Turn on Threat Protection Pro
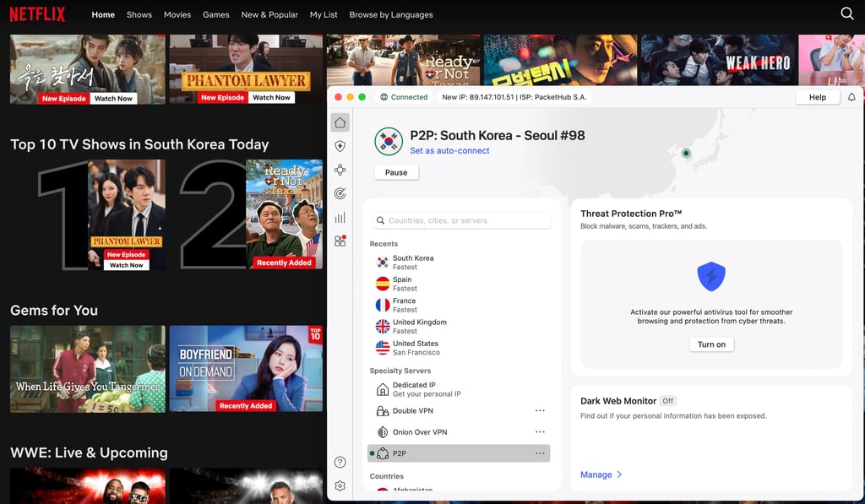865x504 pixels. (711, 344)
